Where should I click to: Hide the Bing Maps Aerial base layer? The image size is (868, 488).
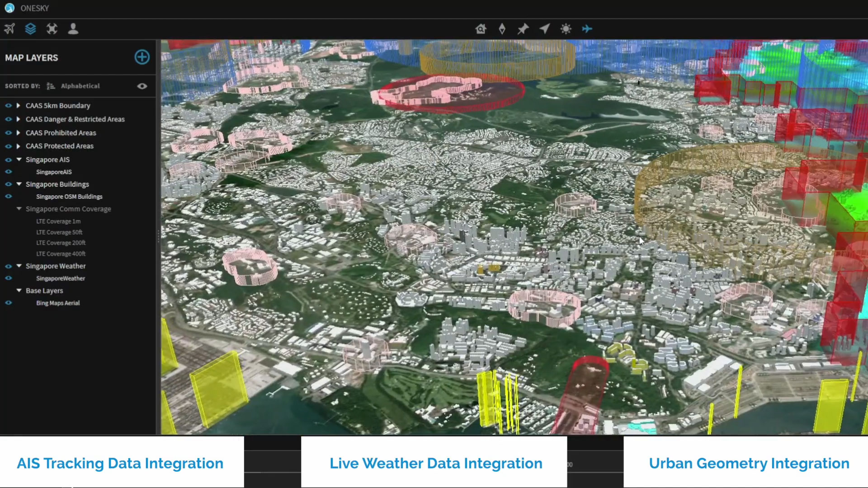pos(8,303)
